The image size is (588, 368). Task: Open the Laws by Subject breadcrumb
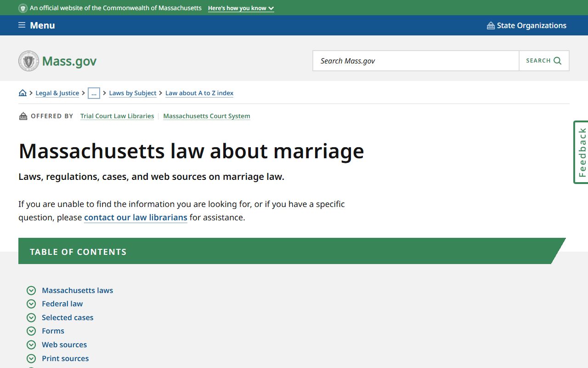[133, 93]
